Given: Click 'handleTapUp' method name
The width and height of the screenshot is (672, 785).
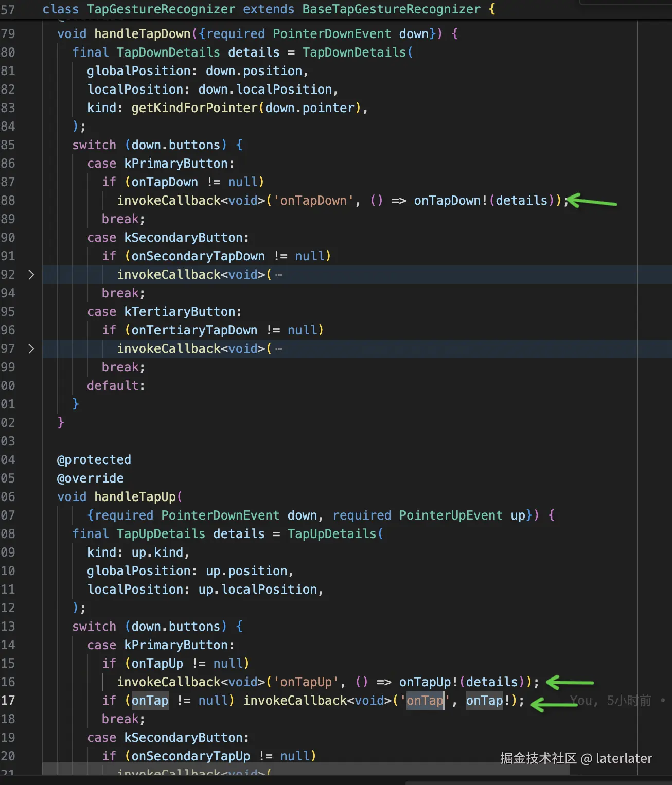Looking at the screenshot, I should [135, 497].
